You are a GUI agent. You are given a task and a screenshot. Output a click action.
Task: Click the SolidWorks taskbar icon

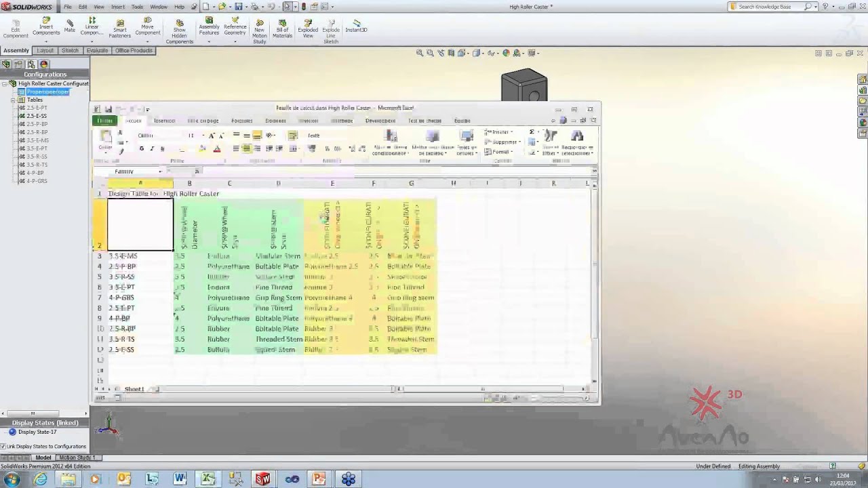(262, 479)
